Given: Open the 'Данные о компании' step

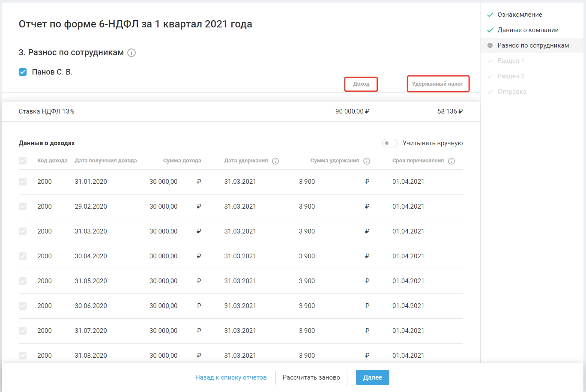Looking at the screenshot, I should pos(528,30).
